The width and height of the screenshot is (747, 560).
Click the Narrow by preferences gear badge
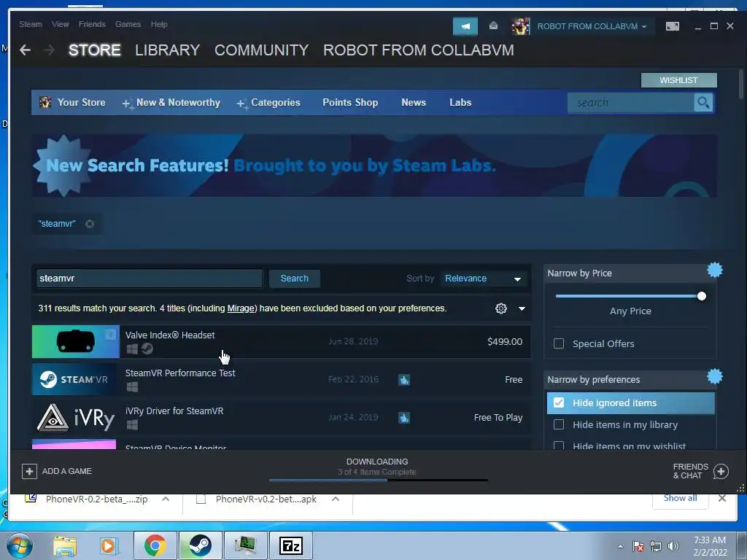pos(714,376)
